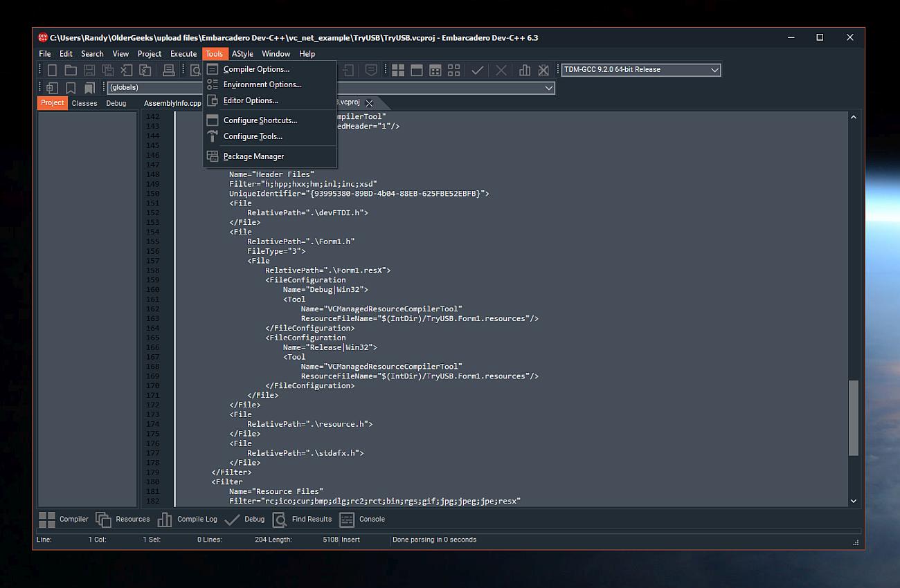
Task: Open the Compiler bottom panel tab
Action: 64,519
